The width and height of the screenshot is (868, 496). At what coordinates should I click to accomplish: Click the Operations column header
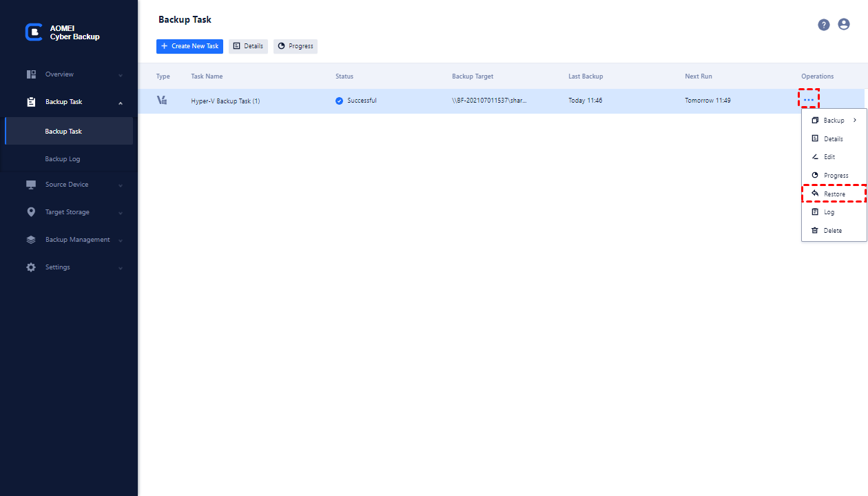click(x=818, y=76)
